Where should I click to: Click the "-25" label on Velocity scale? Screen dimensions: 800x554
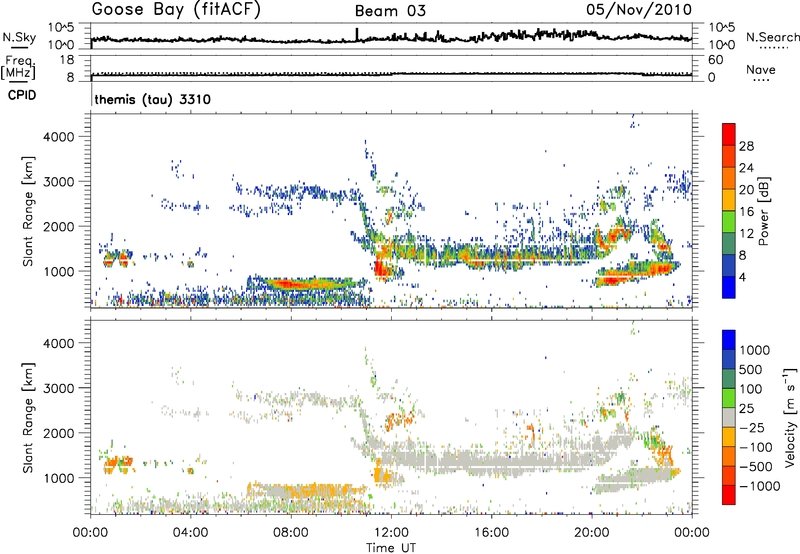752,427
